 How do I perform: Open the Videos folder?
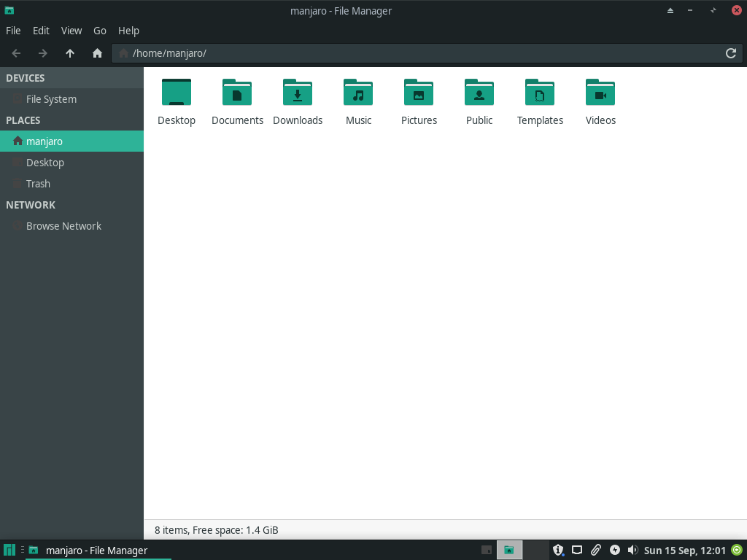click(600, 92)
